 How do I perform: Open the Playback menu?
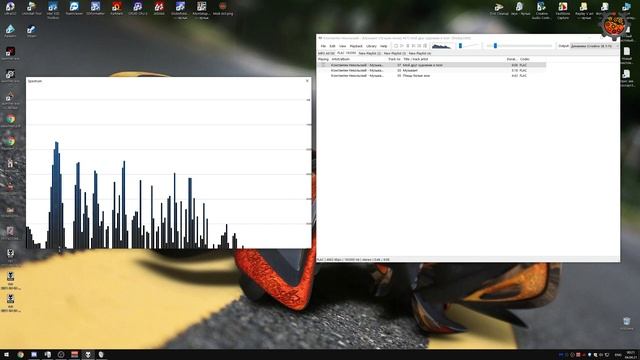[356, 46]
